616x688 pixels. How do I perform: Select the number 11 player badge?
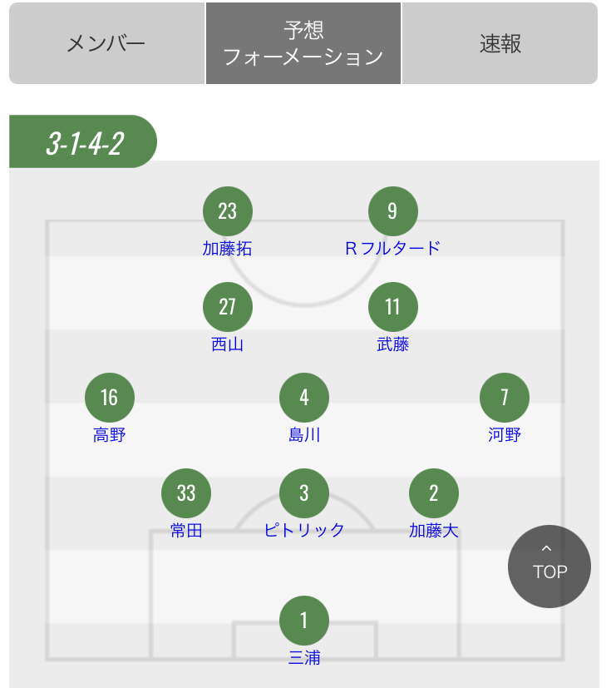(x=393, y=307)
